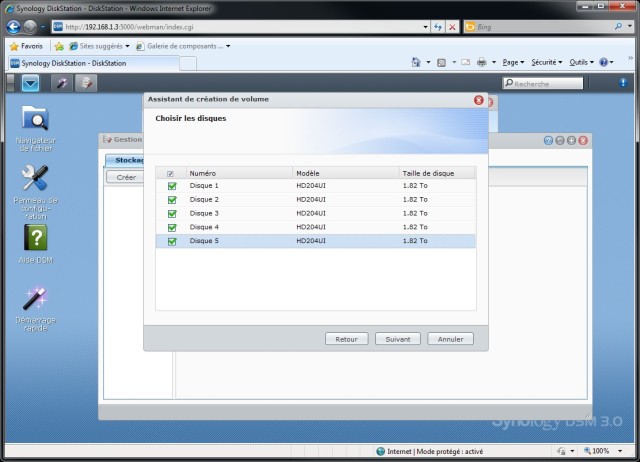Screen dimensions: 640x462
Task: Open the DSM main menu arrow button
Action: 31,84
